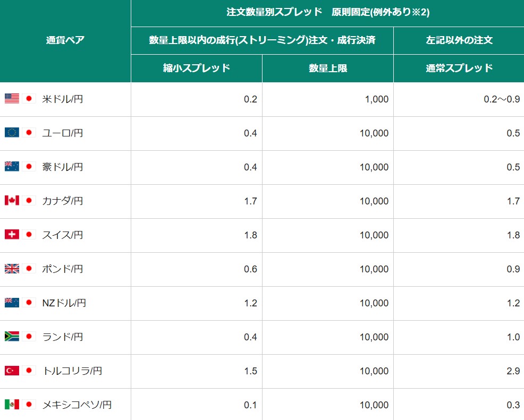Click the Japan flag in the メキシコペソ/円 row
524x420 pixels.
(x=29, y=404)
